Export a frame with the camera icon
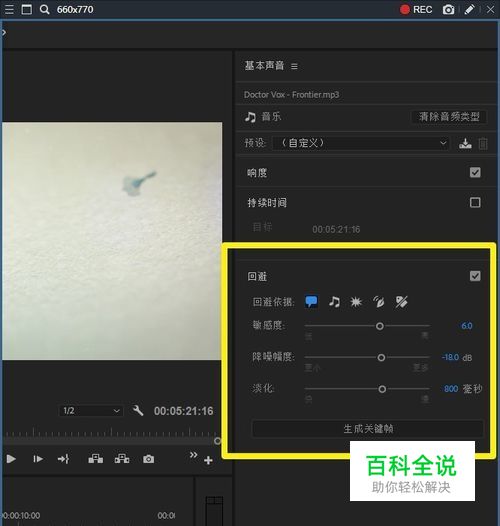The height and width of the screenshot is (526, 500). (x=148, y=459)
